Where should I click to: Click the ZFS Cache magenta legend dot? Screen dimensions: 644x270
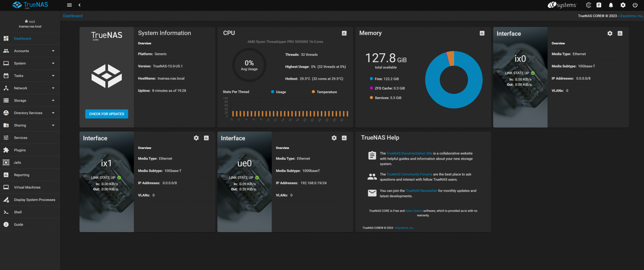click(x=371, y=88)
